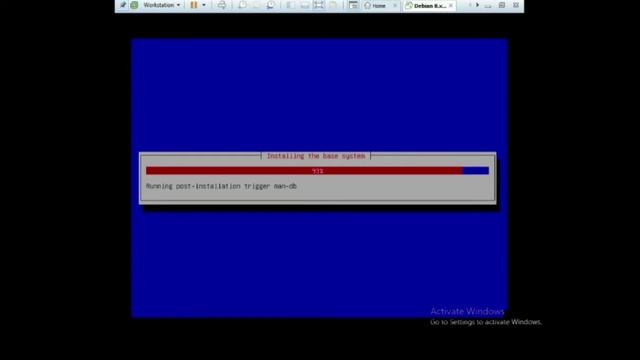Click the installation progress bar at 93%
The image size is (640, 360).
click(x=318, y=171)
